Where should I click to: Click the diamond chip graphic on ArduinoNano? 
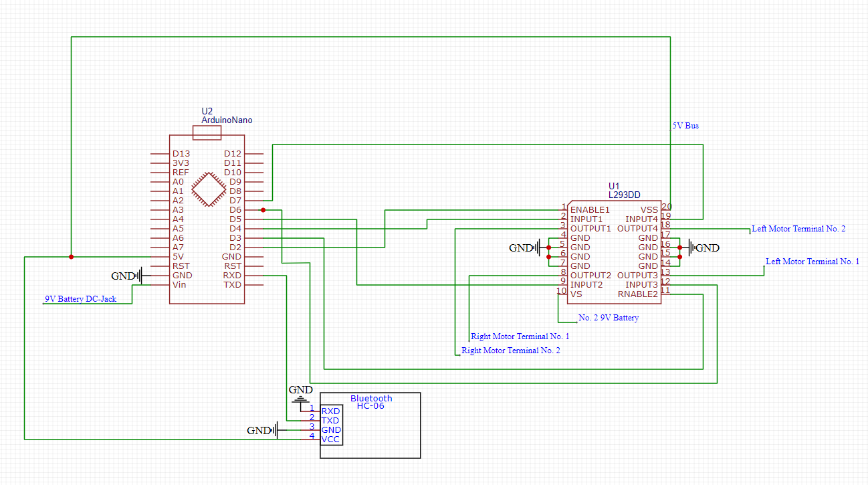pos(208,189)
